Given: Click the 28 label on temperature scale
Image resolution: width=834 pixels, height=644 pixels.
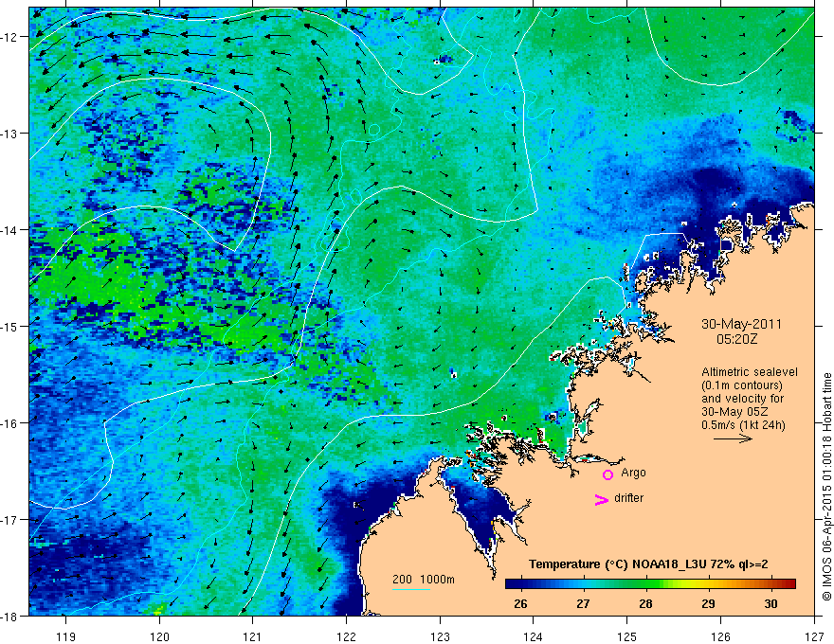Looking at the screenshot, I should click(x=645, y=604).
